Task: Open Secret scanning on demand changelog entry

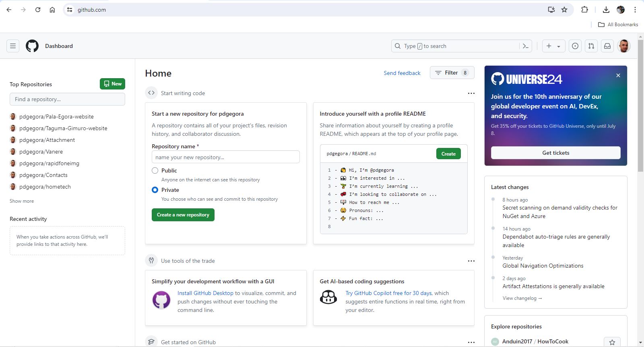Action: [x=560, y=212]
